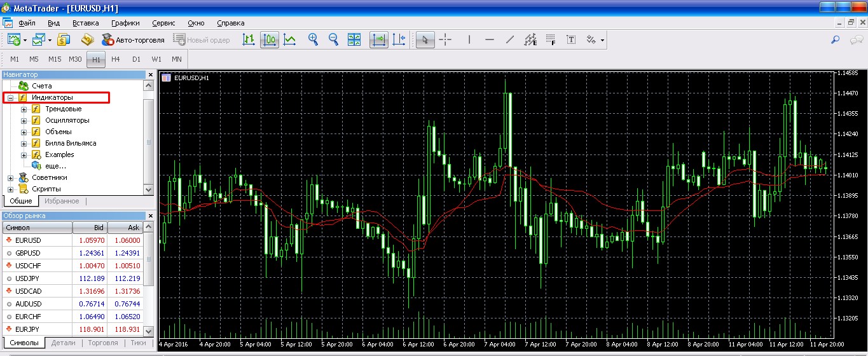Screen dimensions: 868x356
Task: Switch to Тики market watch tab
Action: (x=138, y=343)
